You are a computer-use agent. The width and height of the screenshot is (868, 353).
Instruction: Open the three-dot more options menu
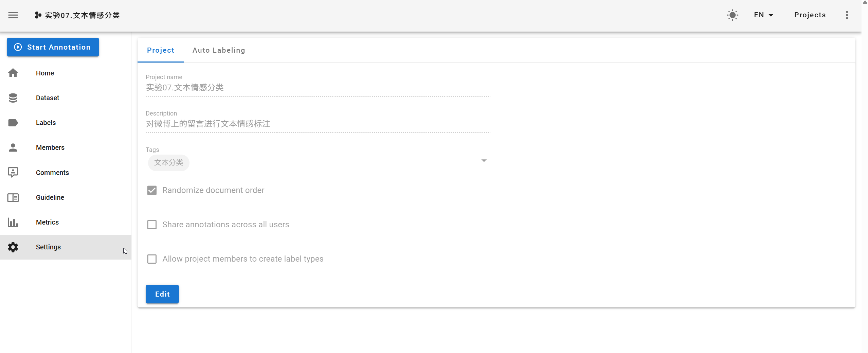(847, 15)
